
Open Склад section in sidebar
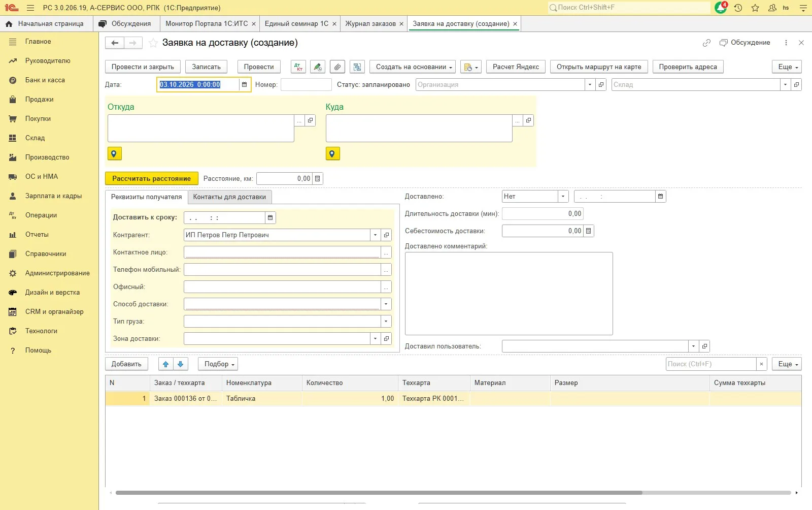(x=35, y=138)
